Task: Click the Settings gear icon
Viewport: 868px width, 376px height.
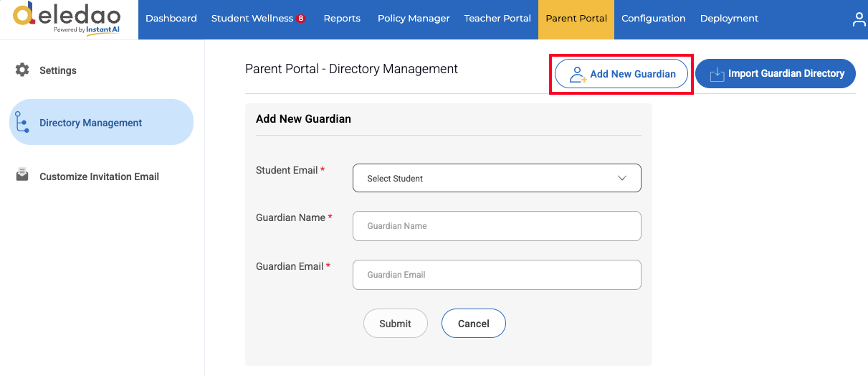Action: click(x=22, y=70)
